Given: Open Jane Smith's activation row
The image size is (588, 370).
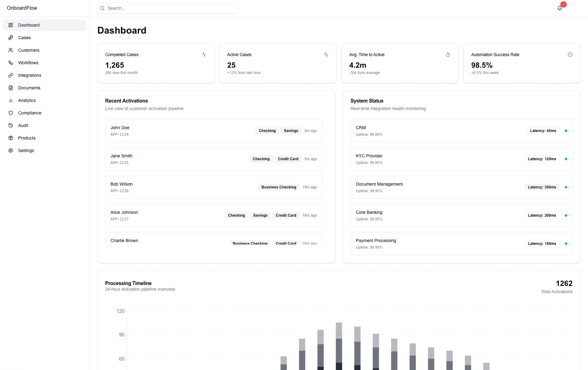Looking at the screenshot, I should click(213, 159).
